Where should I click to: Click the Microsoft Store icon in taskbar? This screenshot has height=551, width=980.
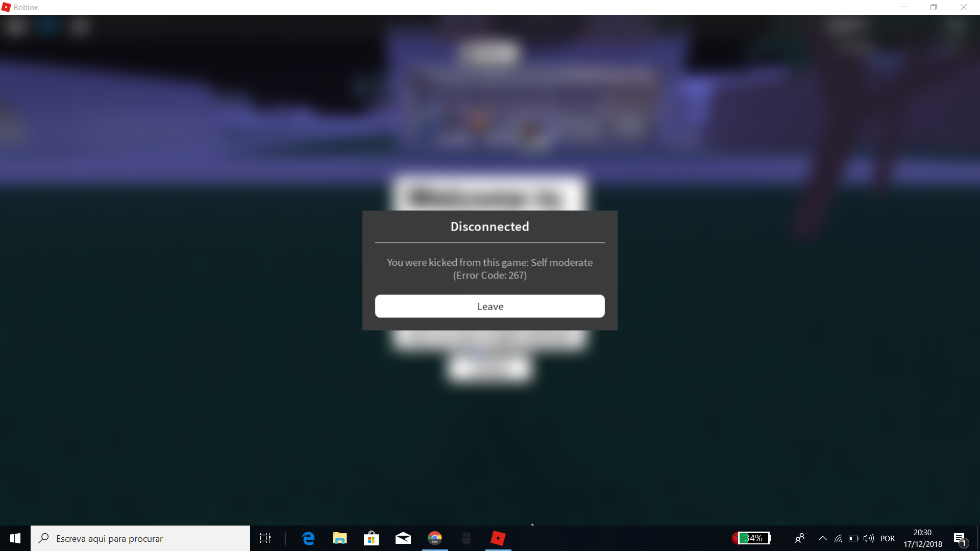pyautogui.click(x=371, y=538)
